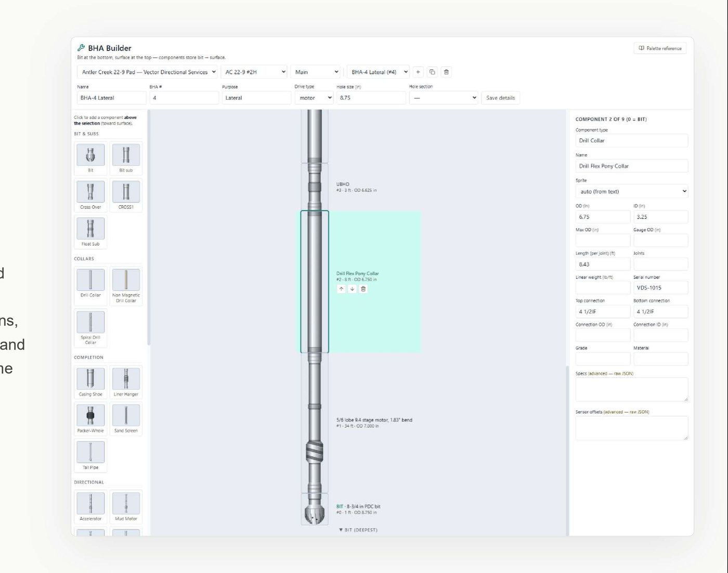Edit the Purpose field
This screenshot has width=728, height=573.
click(x=257, y=98)
